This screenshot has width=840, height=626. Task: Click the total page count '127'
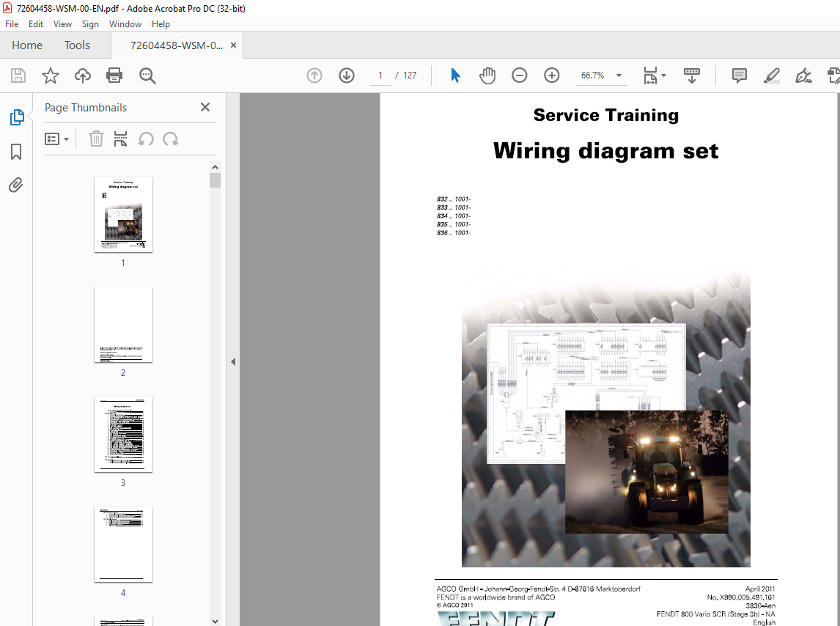pyautogui.click(x=410, y=76)
